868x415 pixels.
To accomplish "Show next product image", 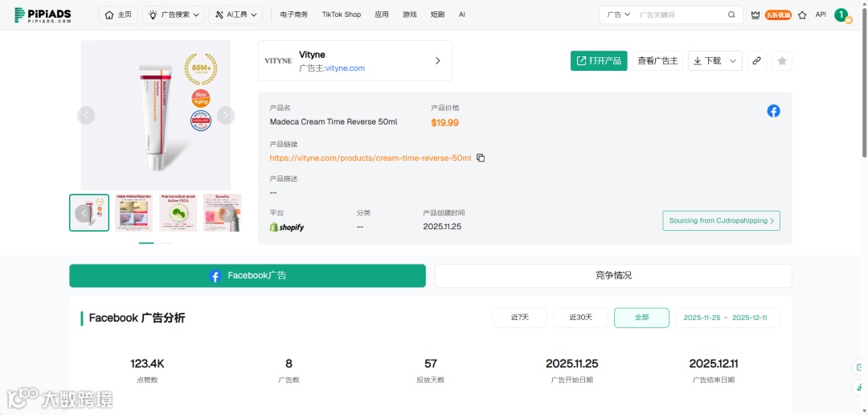I will tap(225, 115).
